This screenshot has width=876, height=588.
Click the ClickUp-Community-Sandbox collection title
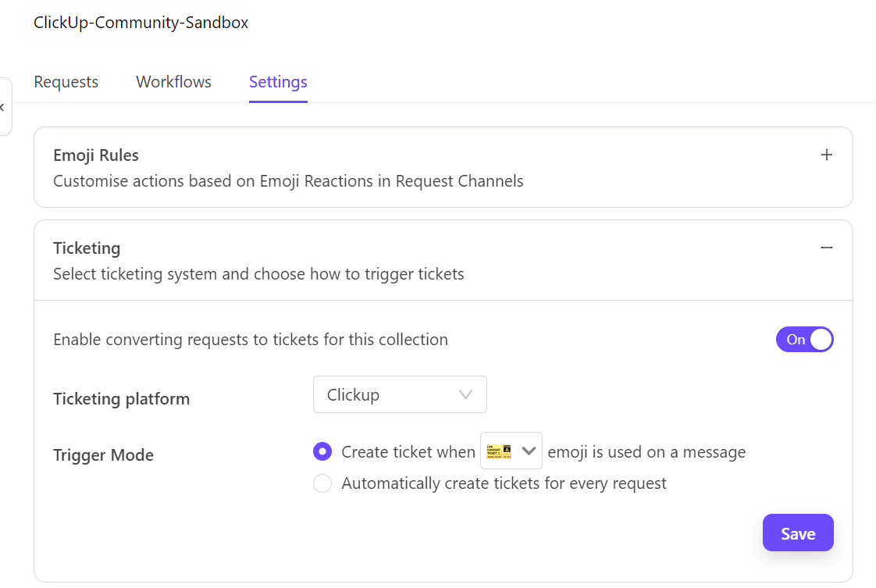point(141,23)
